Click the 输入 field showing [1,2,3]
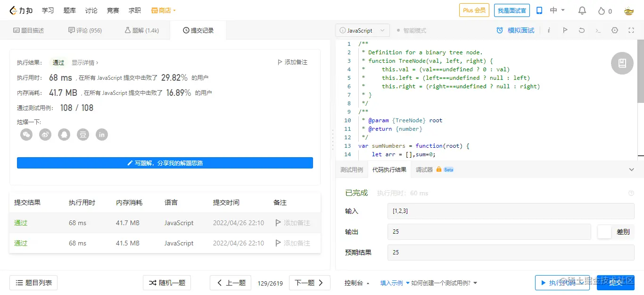 pyautogui.click(x=511, y=211)
